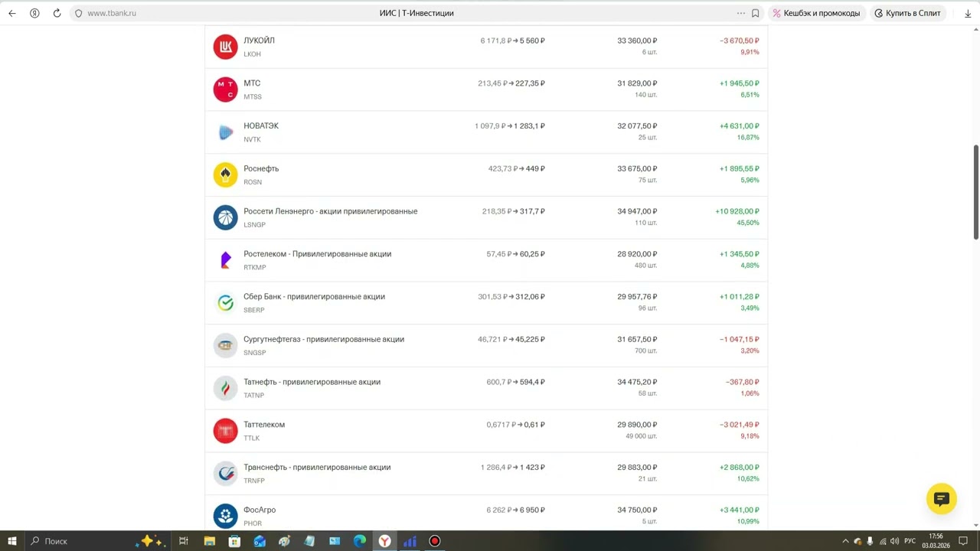
Task: Click the loss −3 670,50 ₽
Action: click(740, 41)
